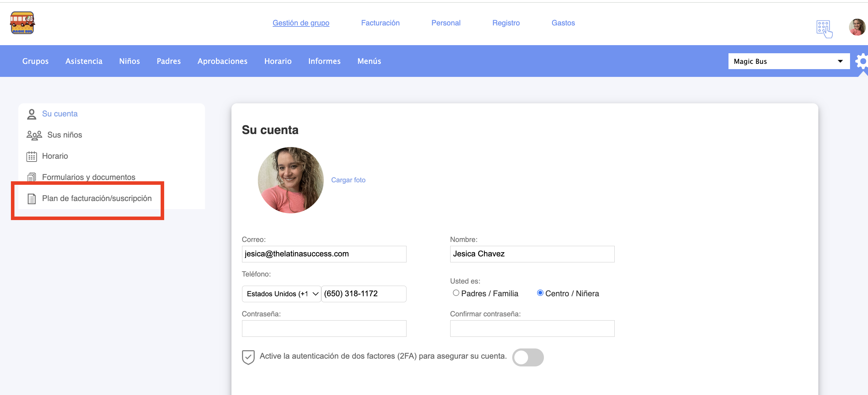
Task: Open the Informes tab
Action: 324,61
